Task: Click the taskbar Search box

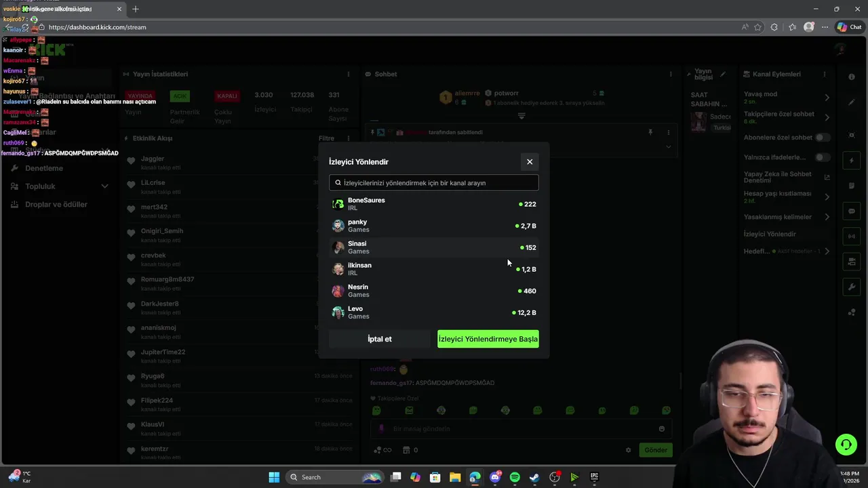Action: (334, 477)
